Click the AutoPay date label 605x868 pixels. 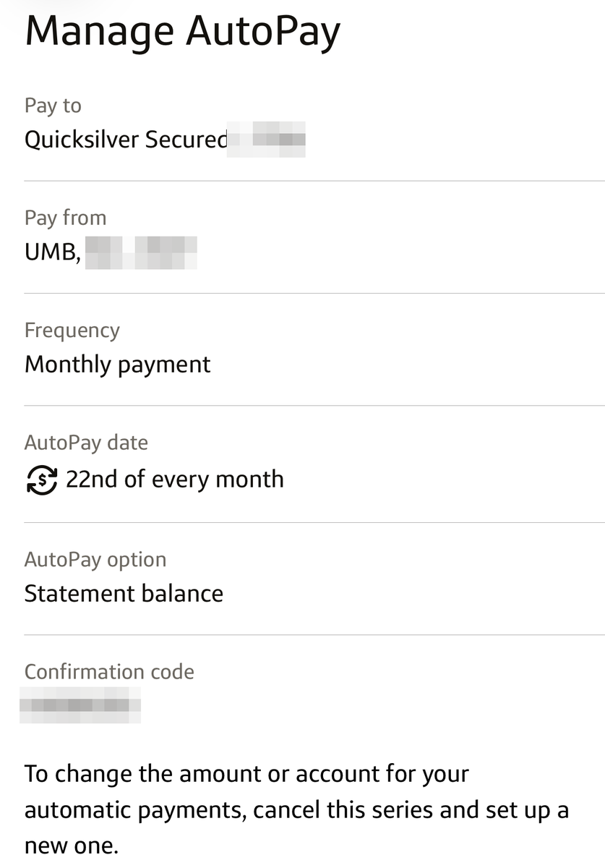tap(86, 443)
